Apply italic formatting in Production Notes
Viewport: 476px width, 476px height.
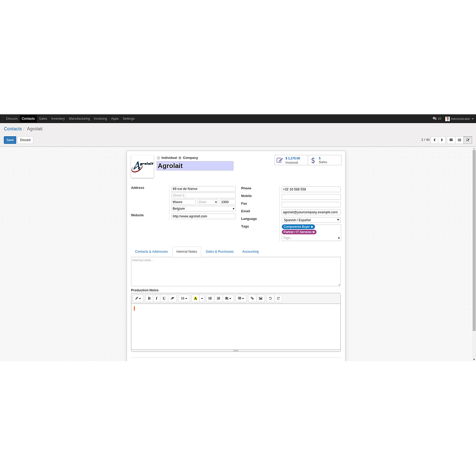coord(156,298)
